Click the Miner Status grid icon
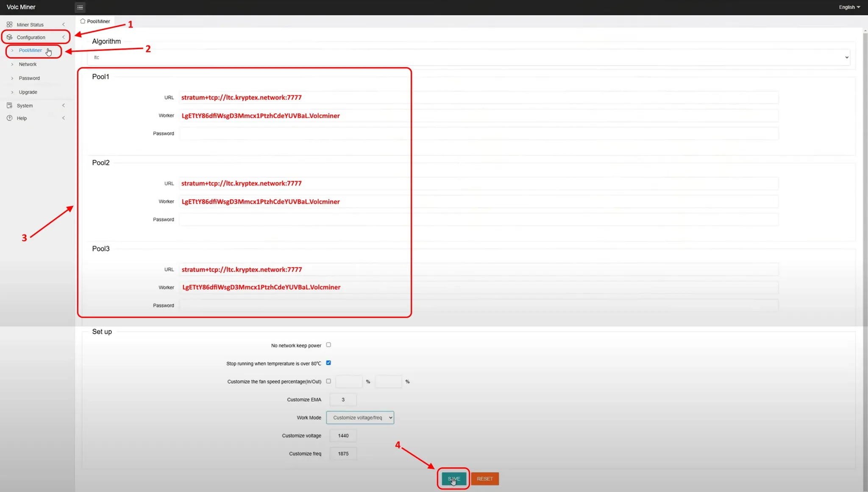Screen dimensions: 868x492 click(x=9, y=25)
